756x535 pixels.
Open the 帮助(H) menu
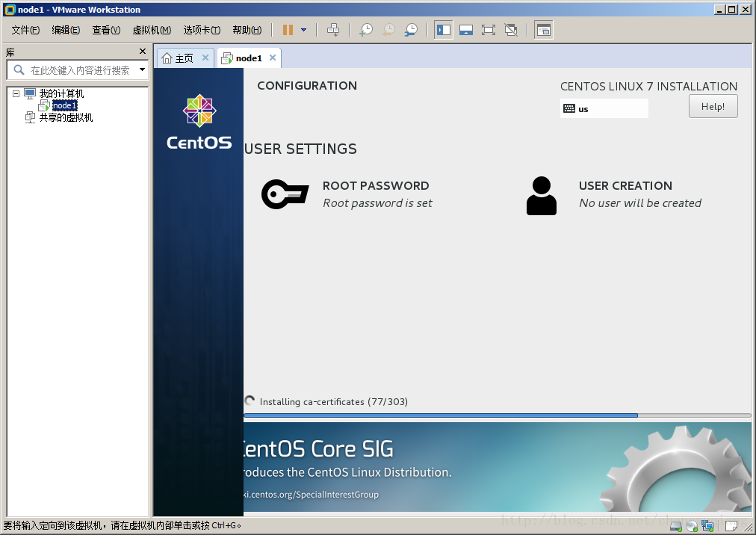(x=247, y=30)
